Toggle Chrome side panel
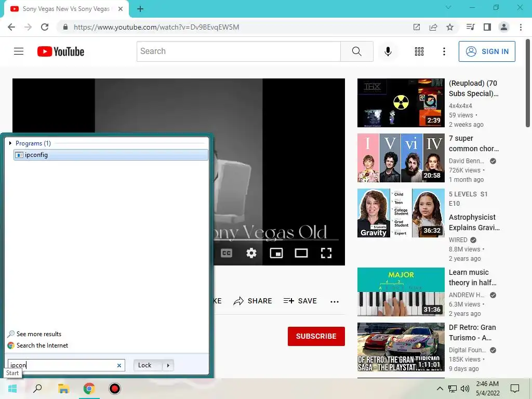The width and height of the screenshot is (532, 399). pyautogui.click(x=487, y=27)
